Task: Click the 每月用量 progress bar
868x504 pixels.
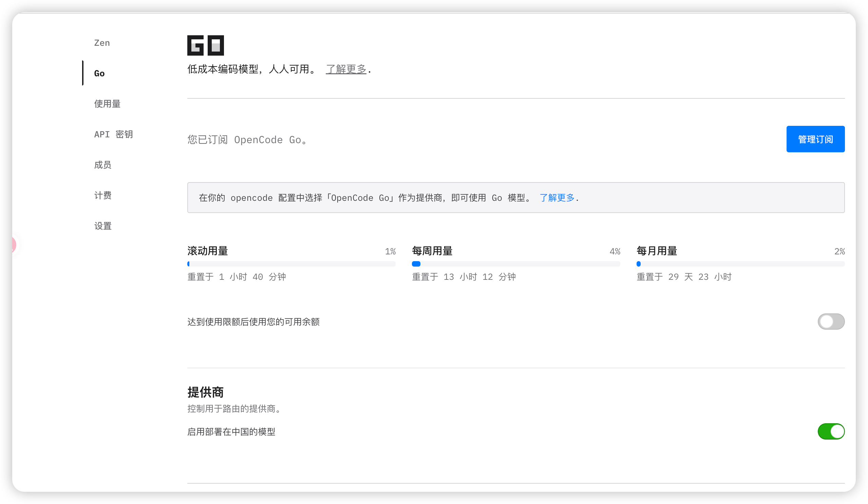Action: tap(740, 264)
